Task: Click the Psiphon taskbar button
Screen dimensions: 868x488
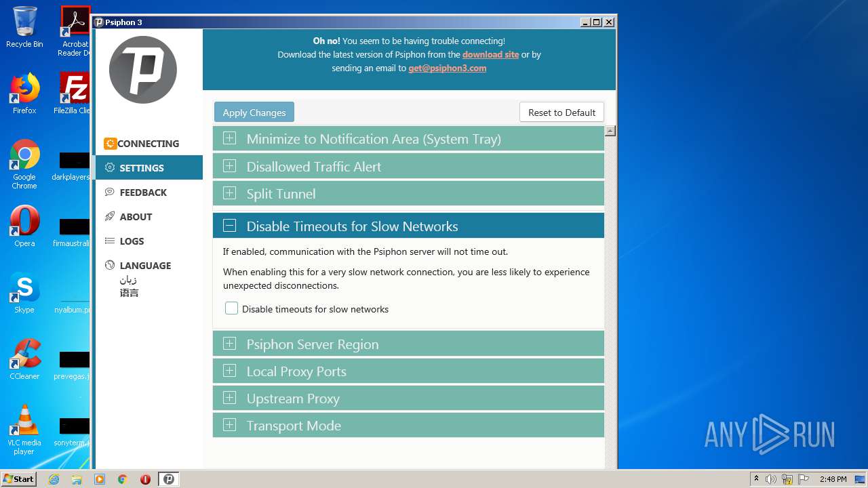Action: click(169, 479)
